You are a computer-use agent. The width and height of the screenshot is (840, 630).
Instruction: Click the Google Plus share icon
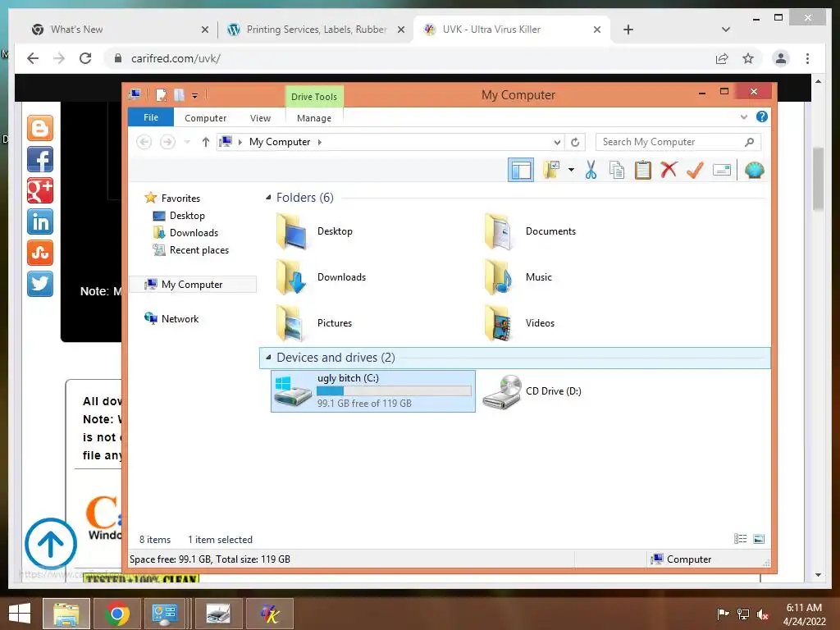tap(40, 190)
